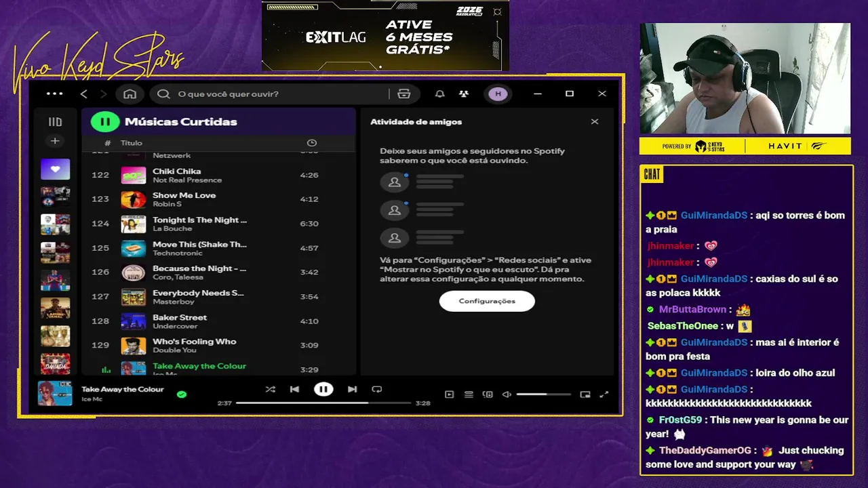The height and width of the screenshot is (488, 868).
Task: Click the username MrButtaBrown in chat
Action: (x=692, y=309)
